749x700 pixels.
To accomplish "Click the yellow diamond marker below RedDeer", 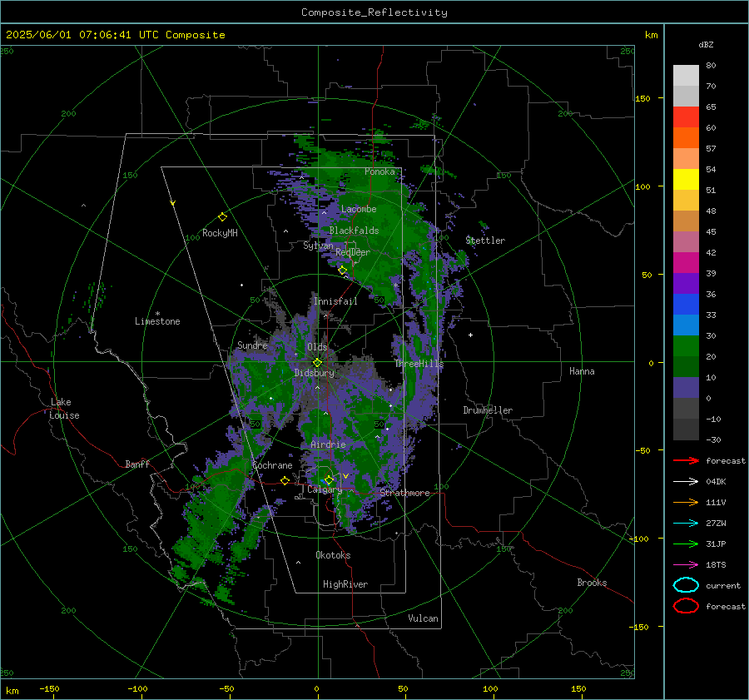I will [x=342, y=271].
